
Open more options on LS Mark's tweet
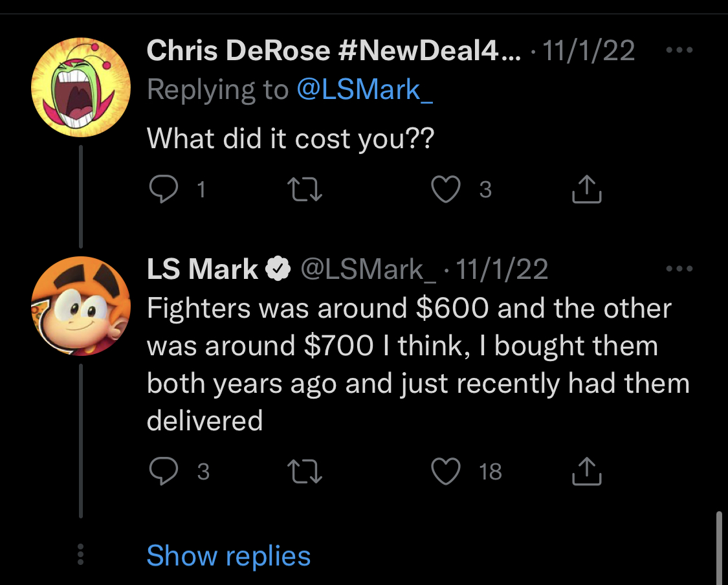[679, 268]
